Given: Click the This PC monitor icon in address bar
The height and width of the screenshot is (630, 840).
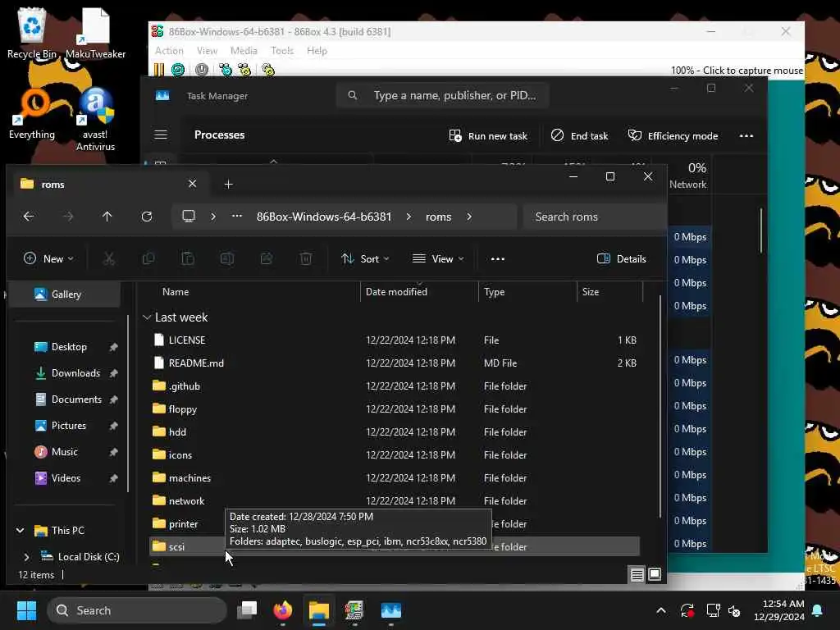Looking at the screenshot, I should click(189, 217).
